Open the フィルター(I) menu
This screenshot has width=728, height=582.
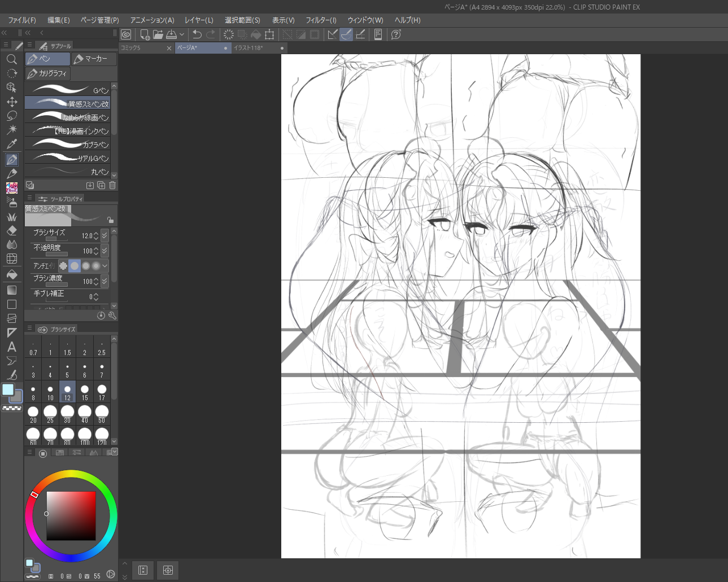point(321,20)
